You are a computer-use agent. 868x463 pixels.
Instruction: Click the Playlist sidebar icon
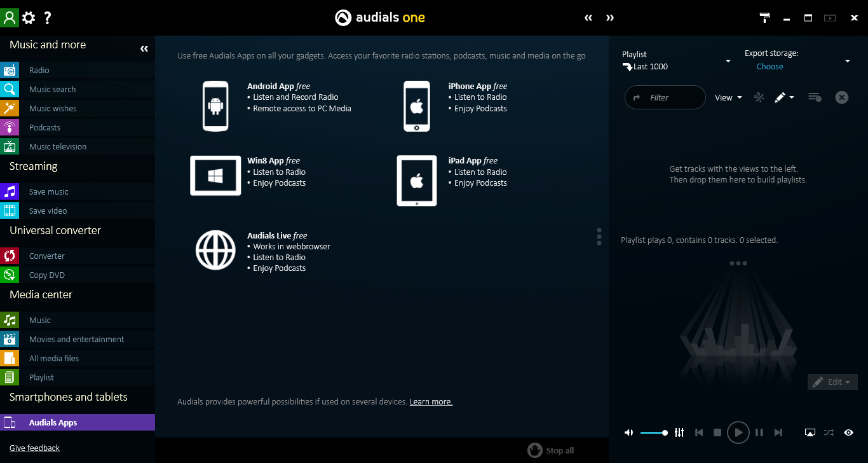point(10,377)
